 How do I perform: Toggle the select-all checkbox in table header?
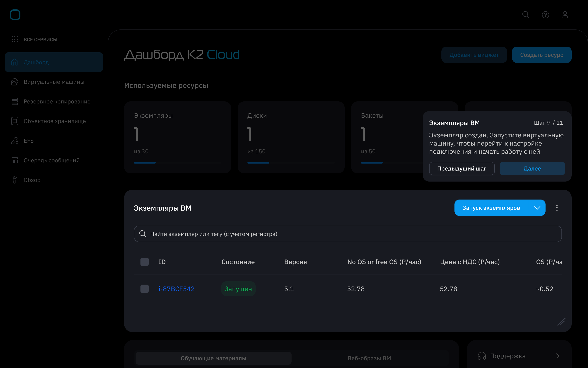coord(145,262)
